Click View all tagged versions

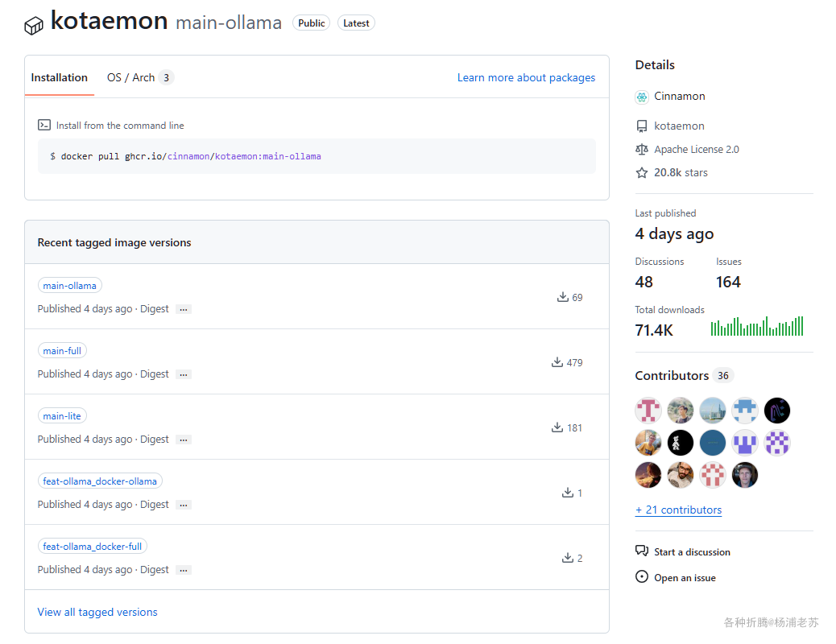click(x=97, y=612)
